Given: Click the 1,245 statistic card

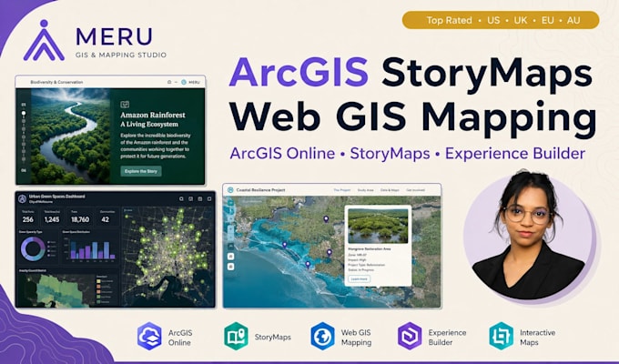Looking at the screenshot, I should pyautogui.click(x=52, y=217).
